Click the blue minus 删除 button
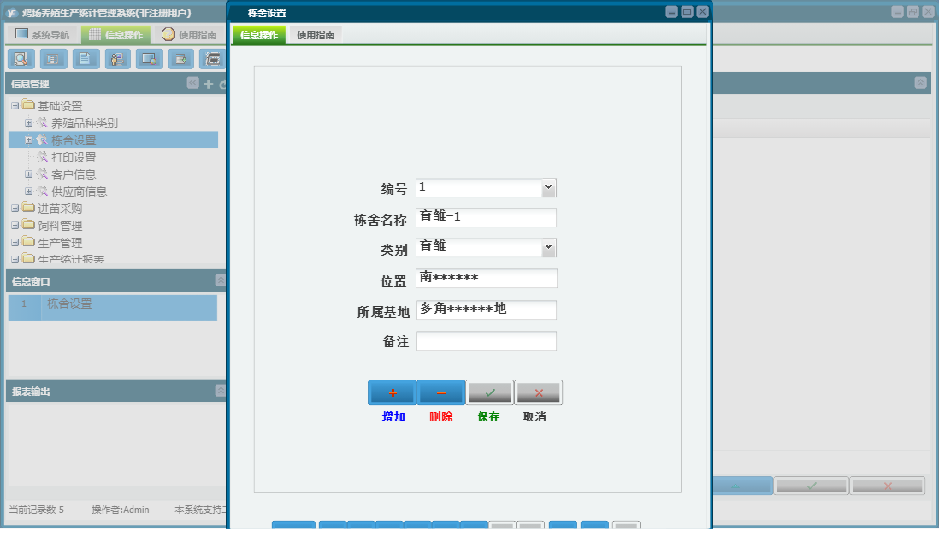939x560 pixels. (x=441, y=393)
